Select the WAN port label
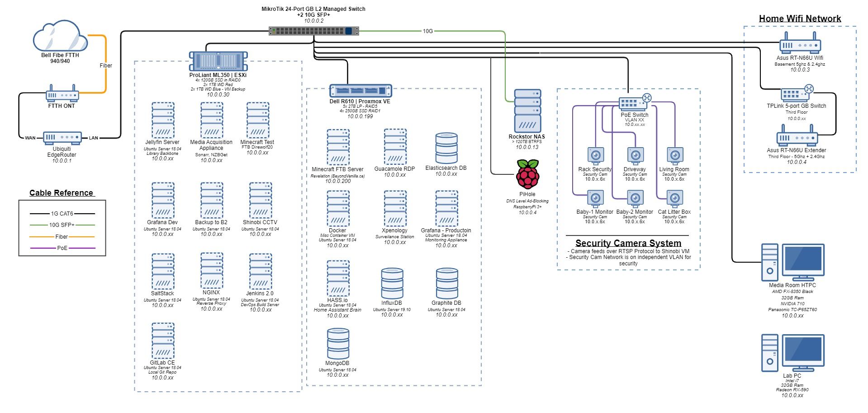Screen dimensions: 868x413 tap(30, 138)
